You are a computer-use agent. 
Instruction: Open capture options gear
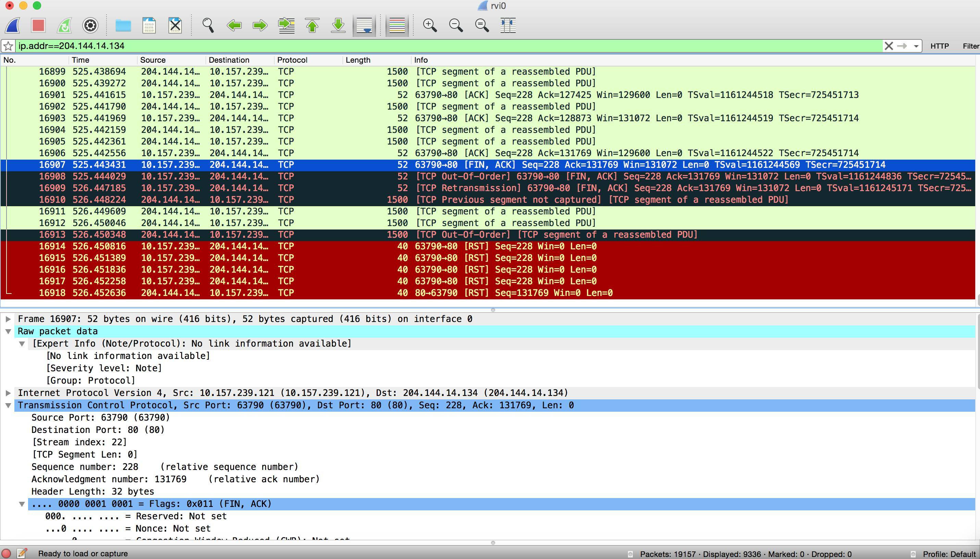click(x=90, y=26)
